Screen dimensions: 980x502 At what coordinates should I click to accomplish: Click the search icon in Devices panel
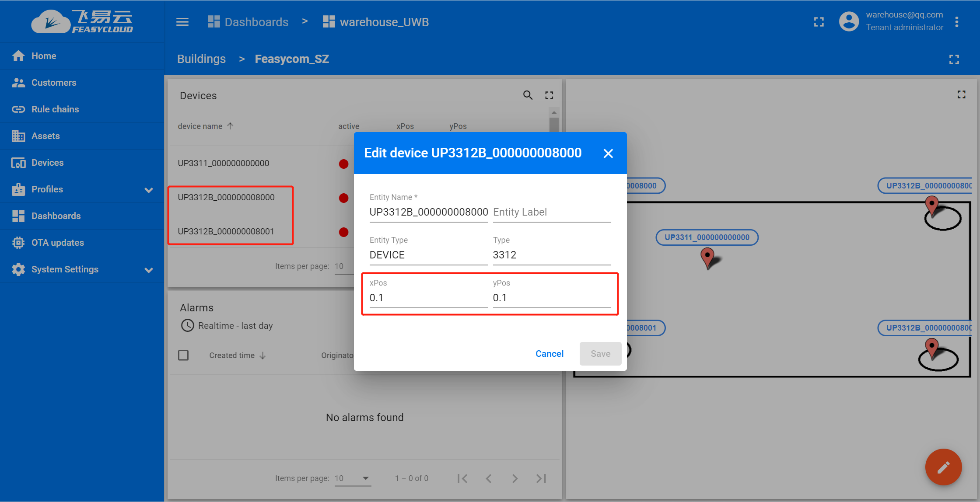coord(528,95)
